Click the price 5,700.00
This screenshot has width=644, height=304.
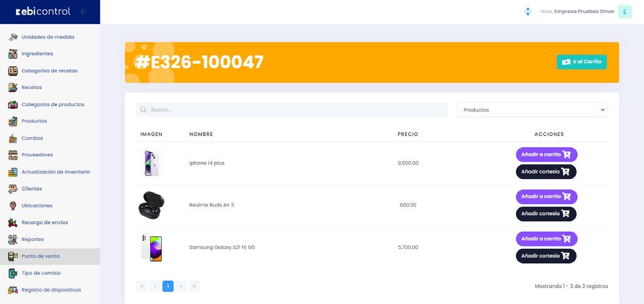coord(408,248)
